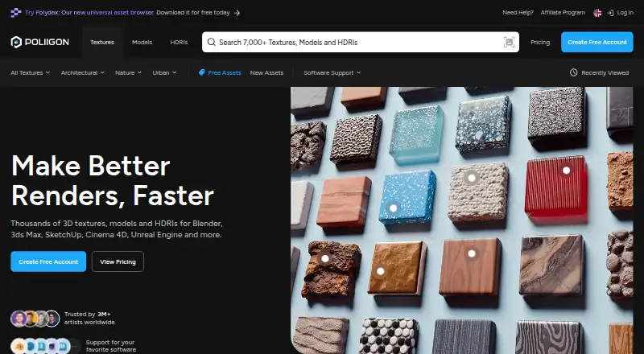The image size is (644, 354).
Task: Expand the Software Support dropdown
Action: click(x=332, y=72)
